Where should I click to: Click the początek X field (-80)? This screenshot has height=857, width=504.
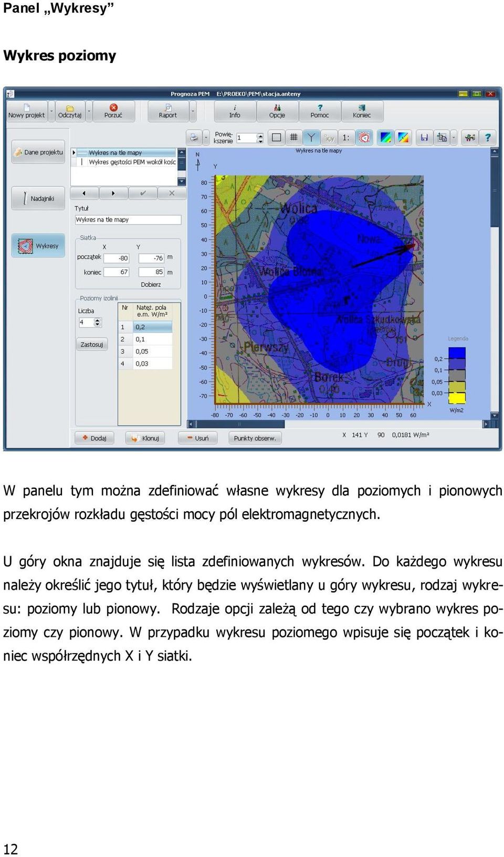117,258
